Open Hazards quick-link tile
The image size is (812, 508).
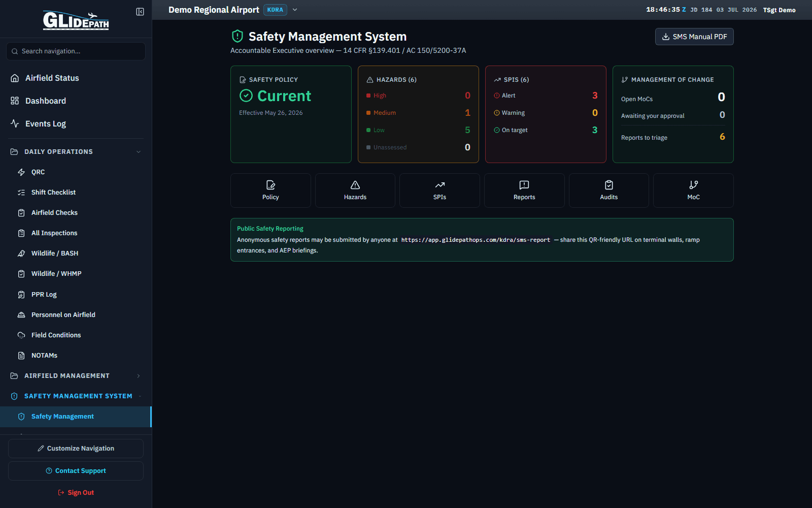coord(355,190)
